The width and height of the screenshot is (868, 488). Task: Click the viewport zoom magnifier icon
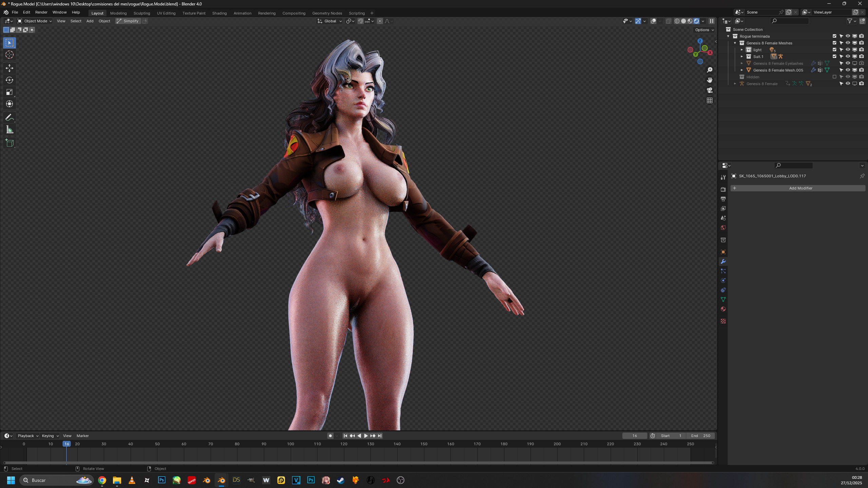(x=710, y=70)
